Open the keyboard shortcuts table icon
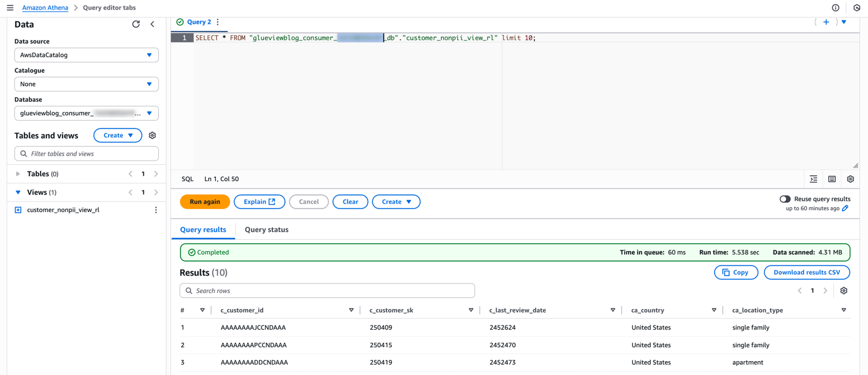This screenshot has width=868, height=375. click(832, 179)
